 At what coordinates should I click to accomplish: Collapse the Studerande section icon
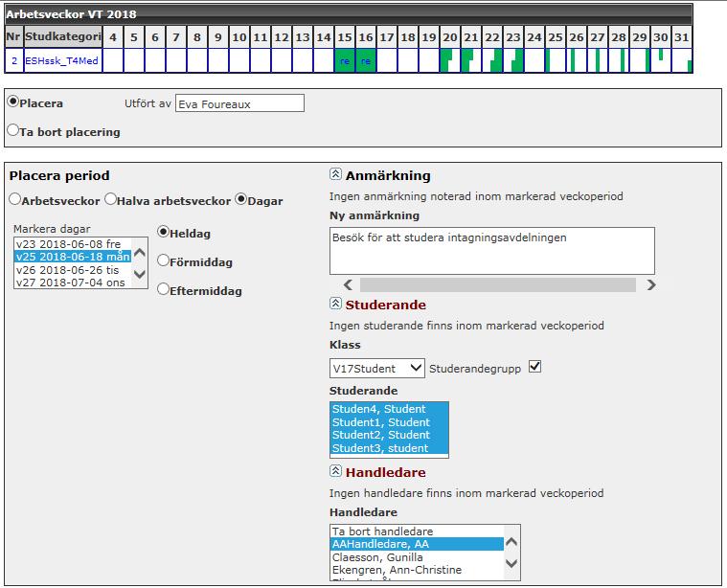click(335, 304)
